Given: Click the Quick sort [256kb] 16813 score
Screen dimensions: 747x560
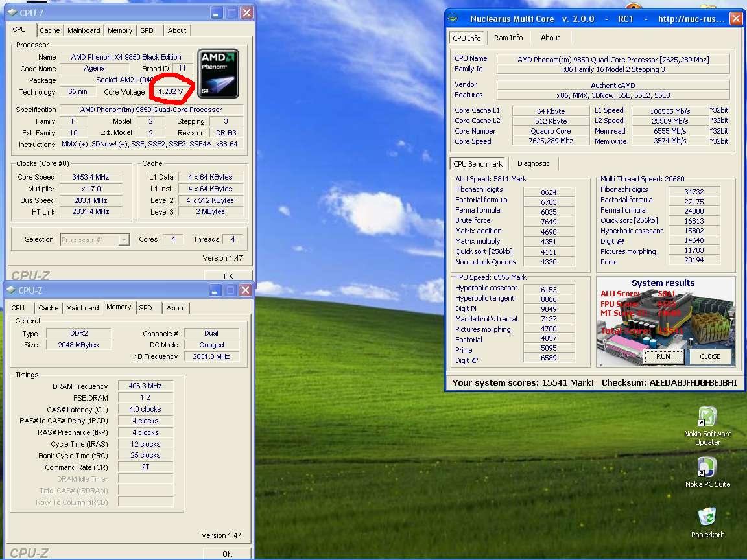Looking at the screenshot, I should pyautogui.click(x=694, y=221).
